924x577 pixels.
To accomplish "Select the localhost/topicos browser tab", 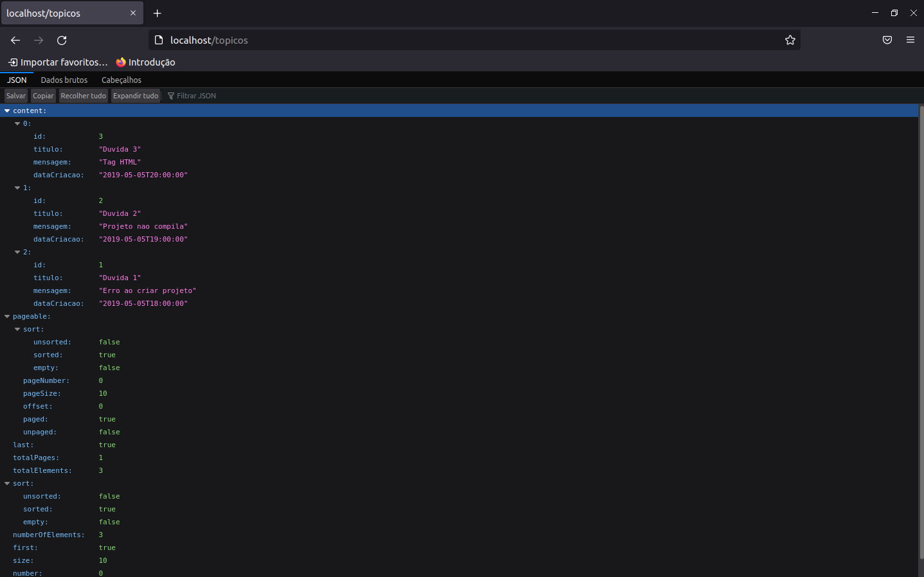I will point(71,13).
